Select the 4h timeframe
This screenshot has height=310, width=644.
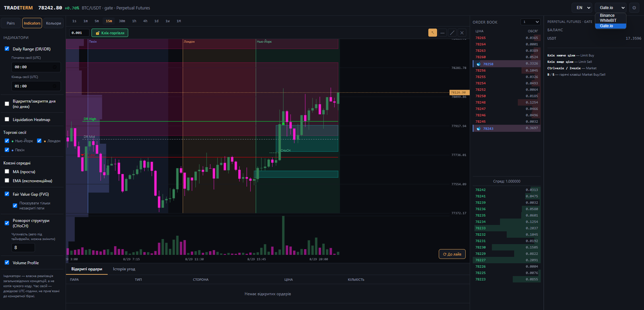(x=145, y=21)
